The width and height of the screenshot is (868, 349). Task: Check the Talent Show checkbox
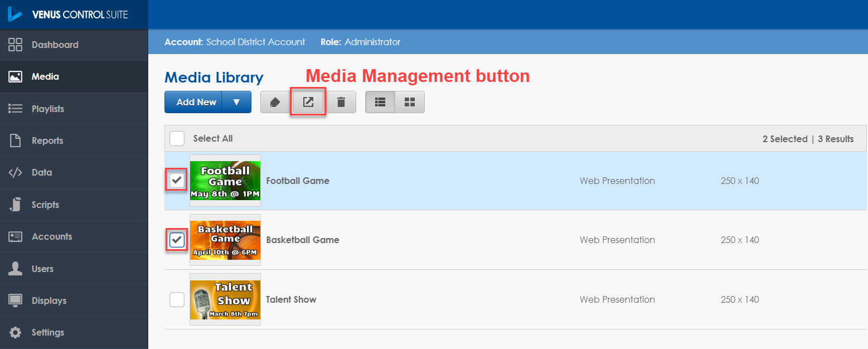coord(177,299)
